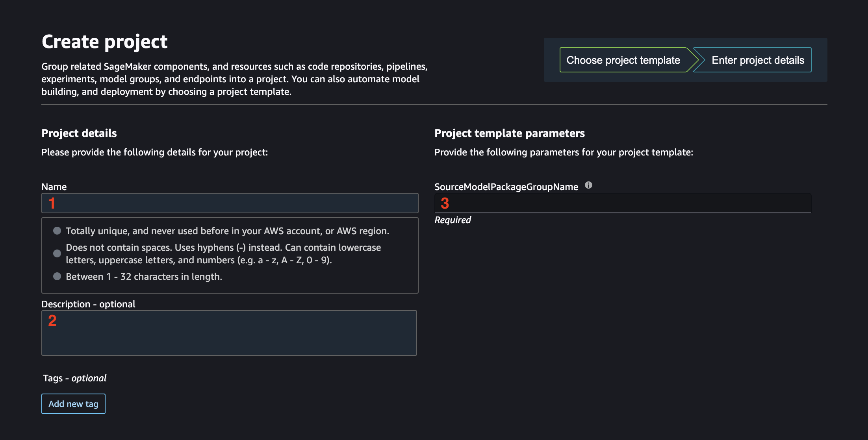Click the info icon beside SourceModelPackageGroupName
Viewport: 868px width, 440px height.
tap(588, 185)
